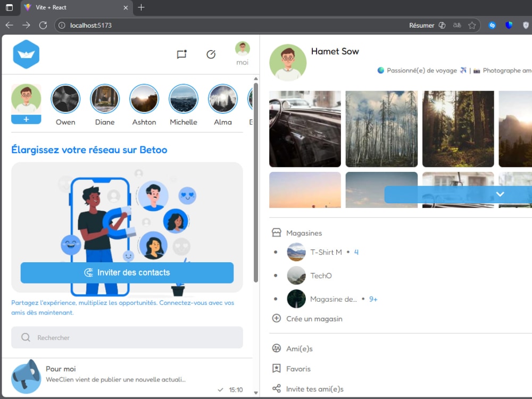This screenshot has height=399, width=532.
Task: Click Crée un magasin link
Action: tap(314, 319)
